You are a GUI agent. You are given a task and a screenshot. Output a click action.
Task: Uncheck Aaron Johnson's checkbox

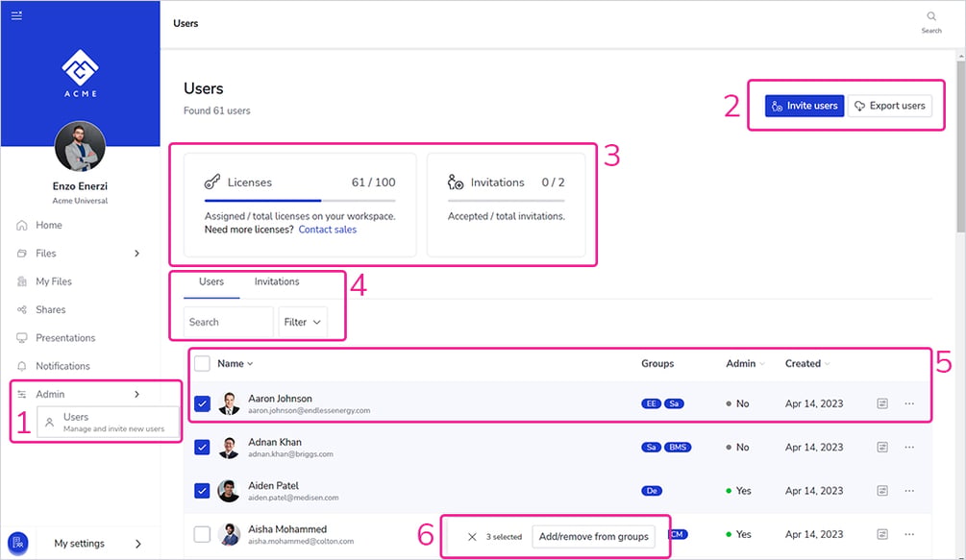[x=202, y=403]
